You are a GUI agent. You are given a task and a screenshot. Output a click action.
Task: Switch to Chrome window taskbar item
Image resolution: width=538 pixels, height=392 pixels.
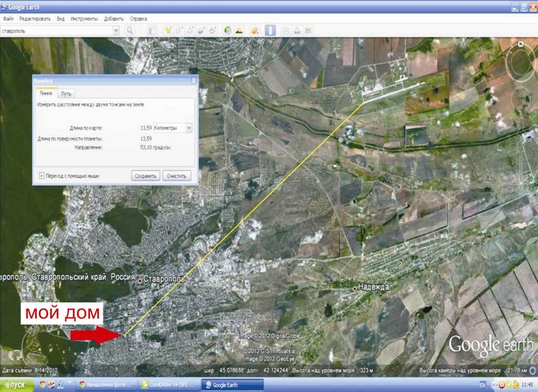(106, 385)
